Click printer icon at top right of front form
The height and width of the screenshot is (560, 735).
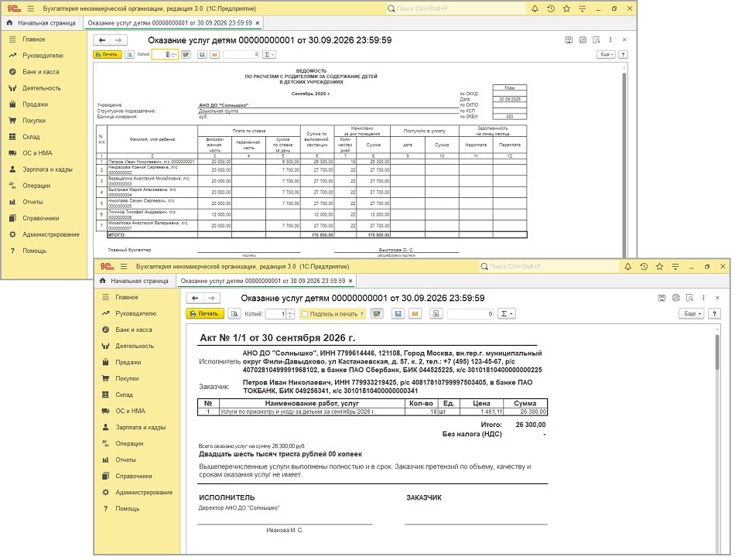click(675, 298)
